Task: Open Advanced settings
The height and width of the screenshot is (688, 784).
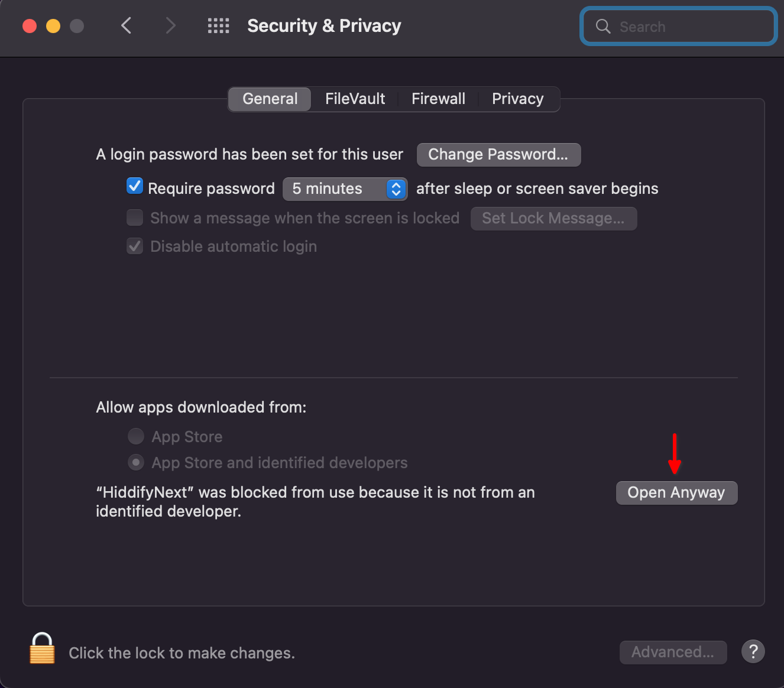Action: pos(673,652)
